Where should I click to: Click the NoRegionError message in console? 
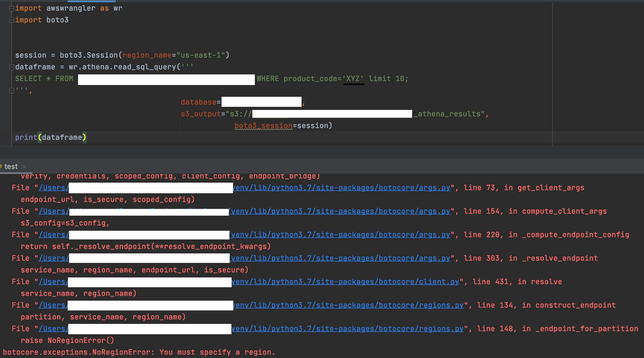click(137, 352)
